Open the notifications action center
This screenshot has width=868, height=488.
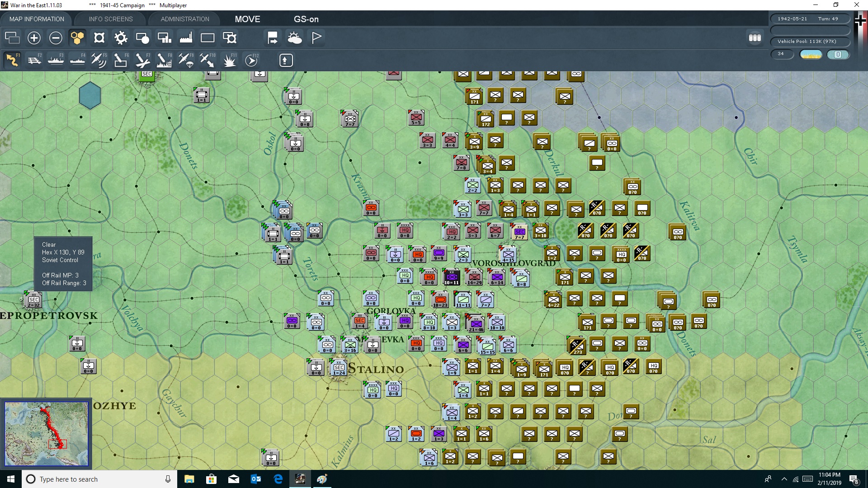tap(854, 479)
